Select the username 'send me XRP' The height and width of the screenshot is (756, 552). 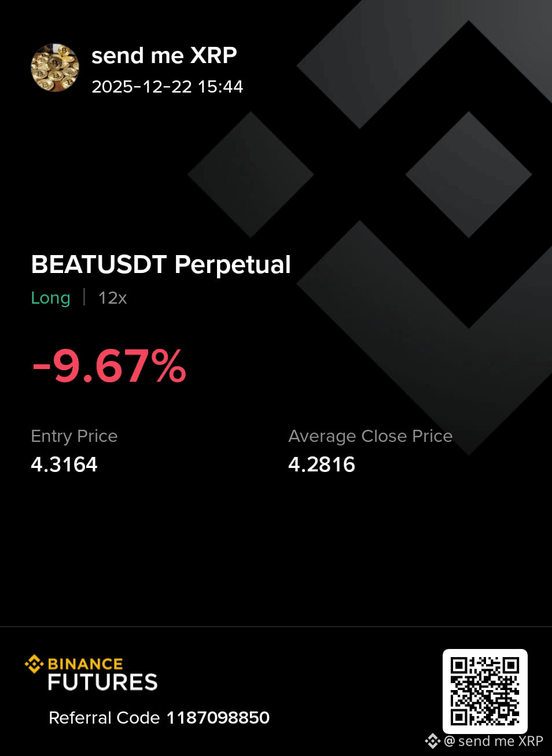click(164, 56)
